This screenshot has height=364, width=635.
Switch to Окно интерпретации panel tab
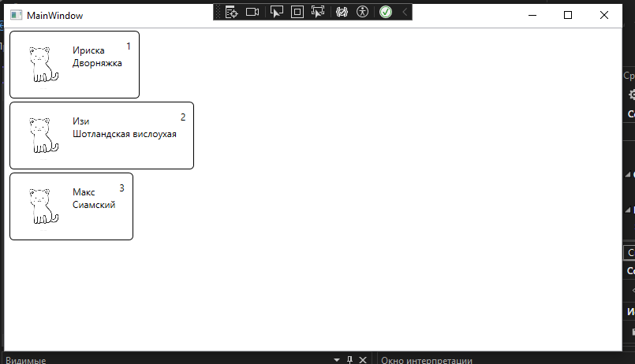(x=426, y=360)
